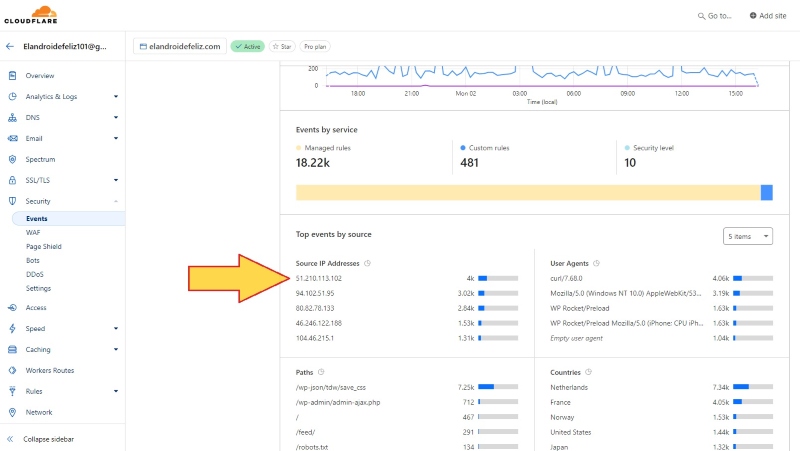Click the Pro plan badge

point(315,46)
